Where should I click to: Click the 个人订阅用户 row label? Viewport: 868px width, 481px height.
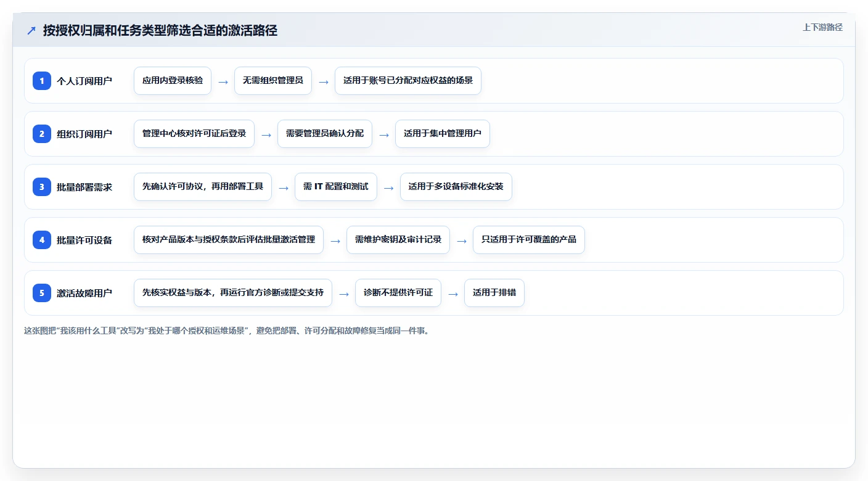[x=84, y=81]
